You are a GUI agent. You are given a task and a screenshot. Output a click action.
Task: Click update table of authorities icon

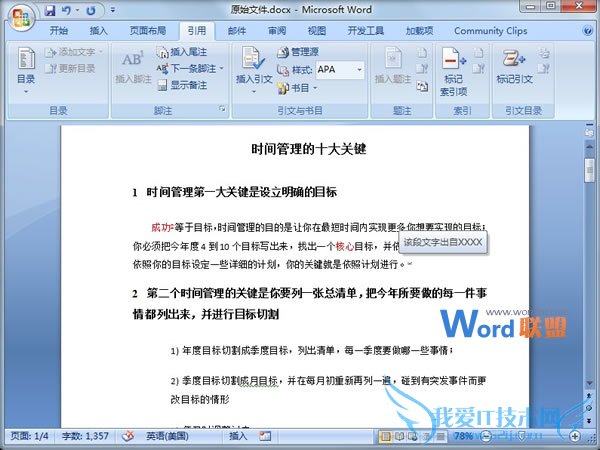pos(544,69)
